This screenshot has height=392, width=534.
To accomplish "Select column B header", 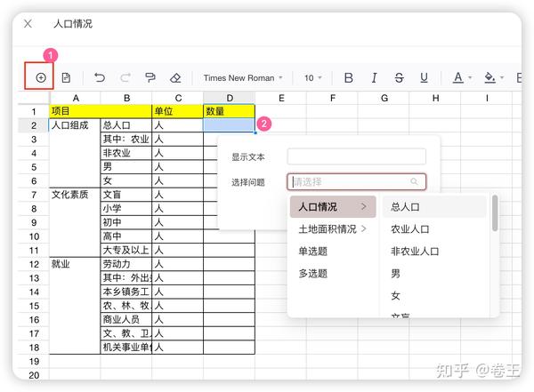I will click(x=126, y=99).
